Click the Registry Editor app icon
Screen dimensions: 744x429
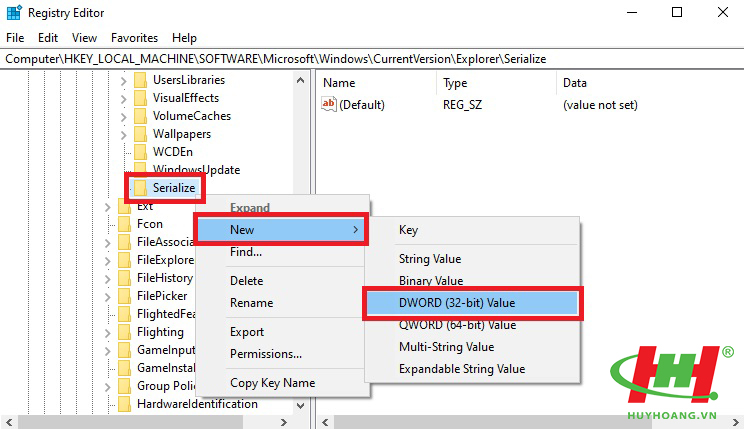[14, 12]
